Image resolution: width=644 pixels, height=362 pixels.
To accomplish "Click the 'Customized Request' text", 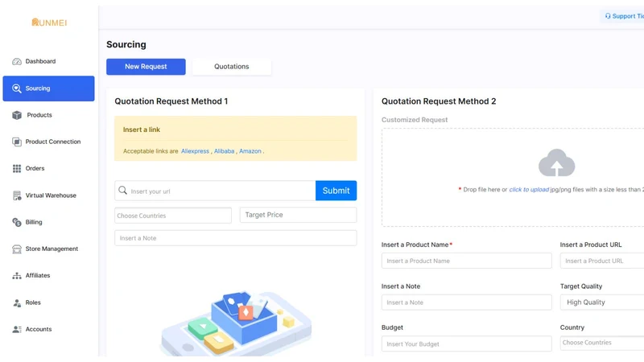I will tap(415, 120).
